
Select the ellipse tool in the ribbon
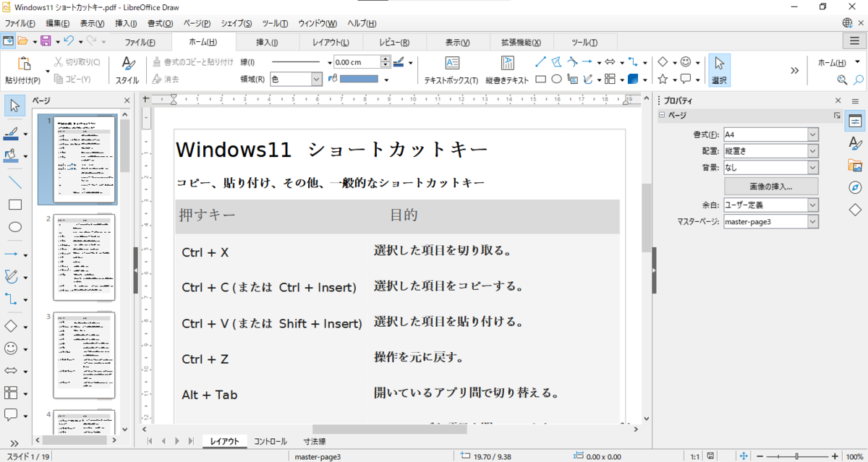(556, 80)
